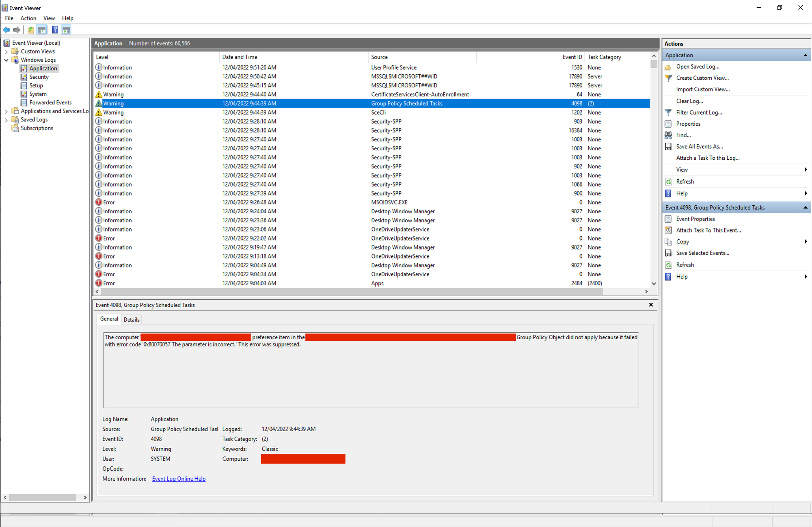Viewport: 812px width, 527px height.
Task: Expand the Custom Views tree node
Action: click(x=6, y=52)
